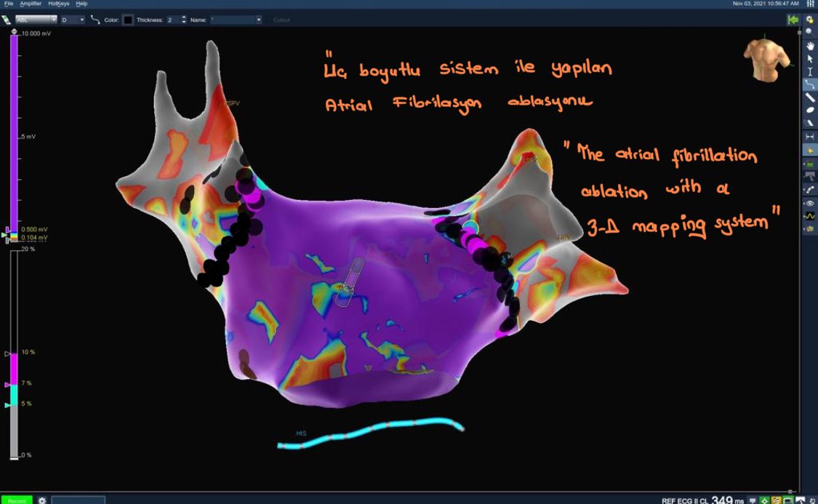The image size is (818, 504).
Task: Open the HotKeys menu
Action: [x=59, y=4]
